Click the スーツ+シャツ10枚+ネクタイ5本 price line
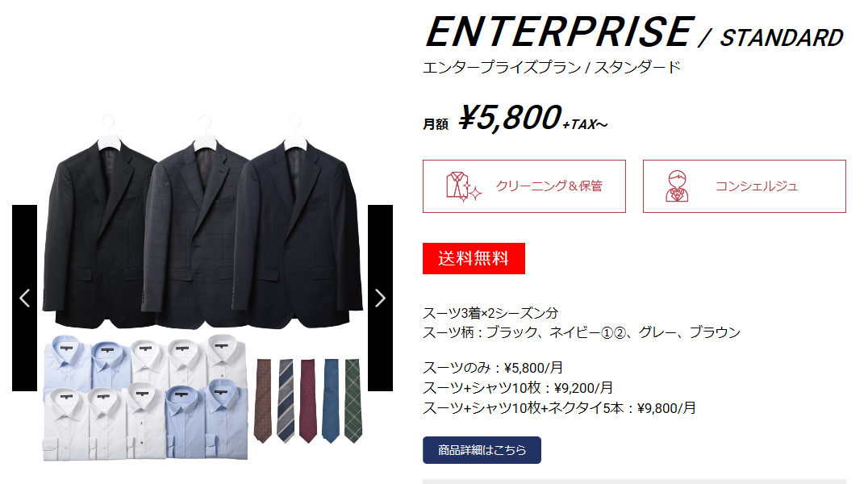Screen dimensions: 868x484 559,408
